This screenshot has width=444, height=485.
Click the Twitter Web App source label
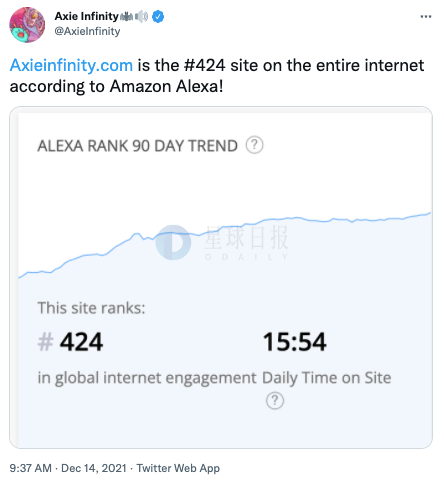178,468
